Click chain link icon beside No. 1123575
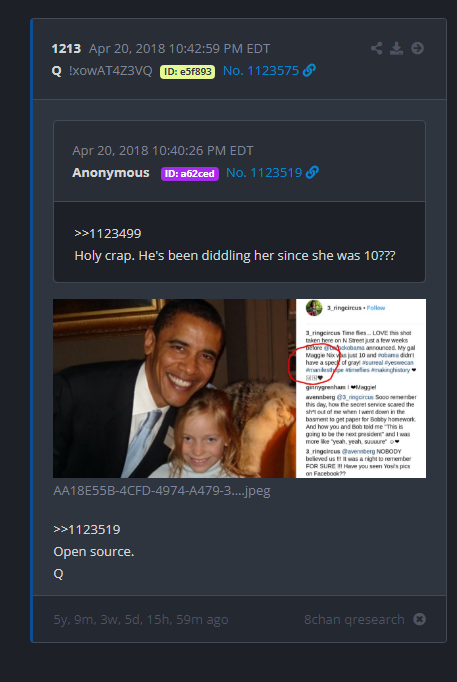The width and height of the screenshot is (457, 682). [309, 70]
